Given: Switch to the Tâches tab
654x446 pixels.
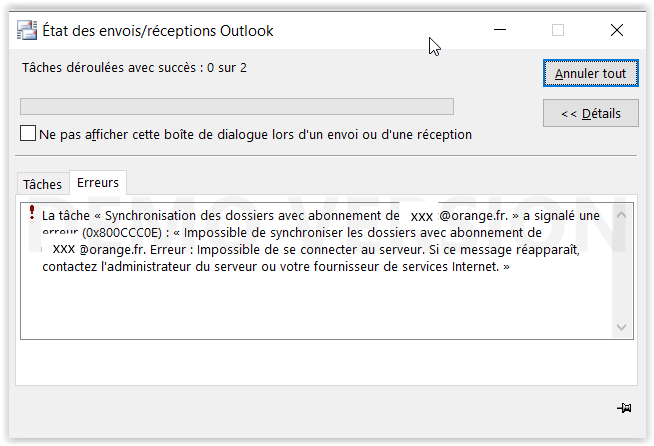Looking at the screenshot, I should click(42, 184).
